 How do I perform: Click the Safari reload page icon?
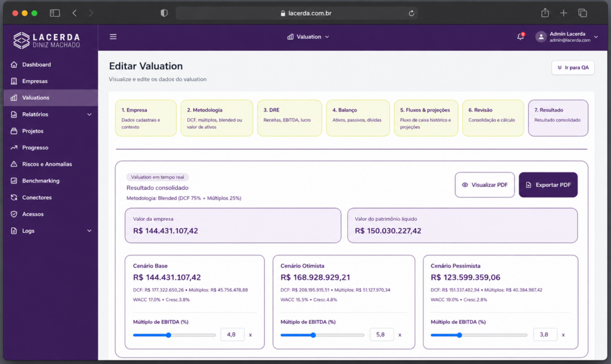click(411, 13)
